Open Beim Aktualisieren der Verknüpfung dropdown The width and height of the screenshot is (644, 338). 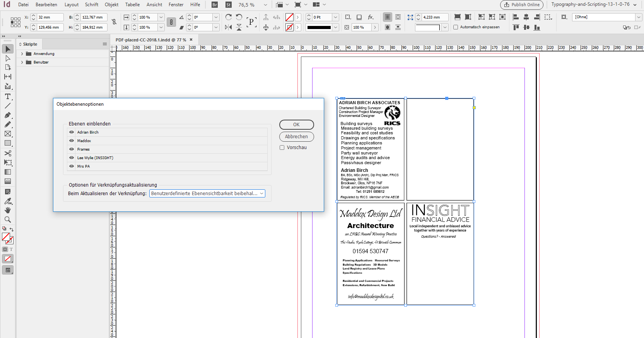(207, 194)
